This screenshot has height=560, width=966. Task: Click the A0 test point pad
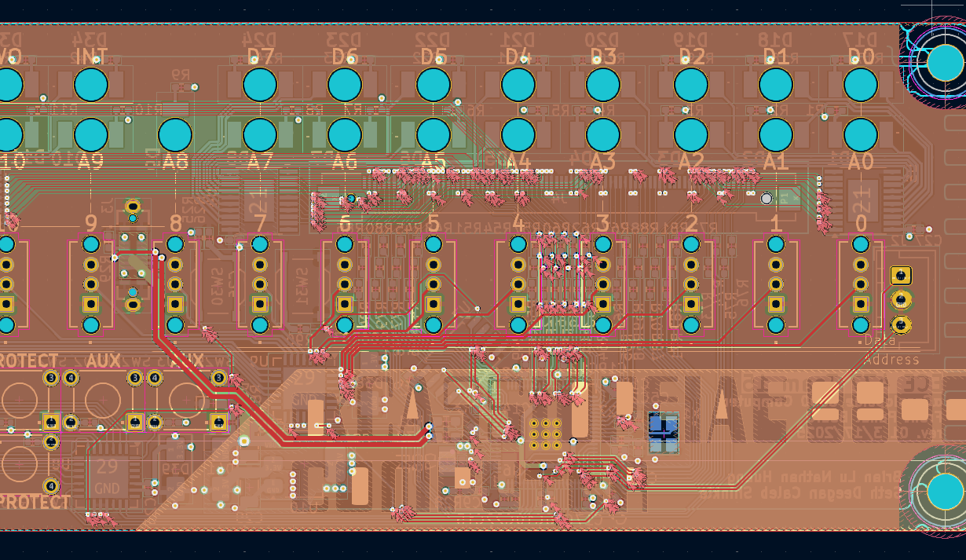[861, 135]
